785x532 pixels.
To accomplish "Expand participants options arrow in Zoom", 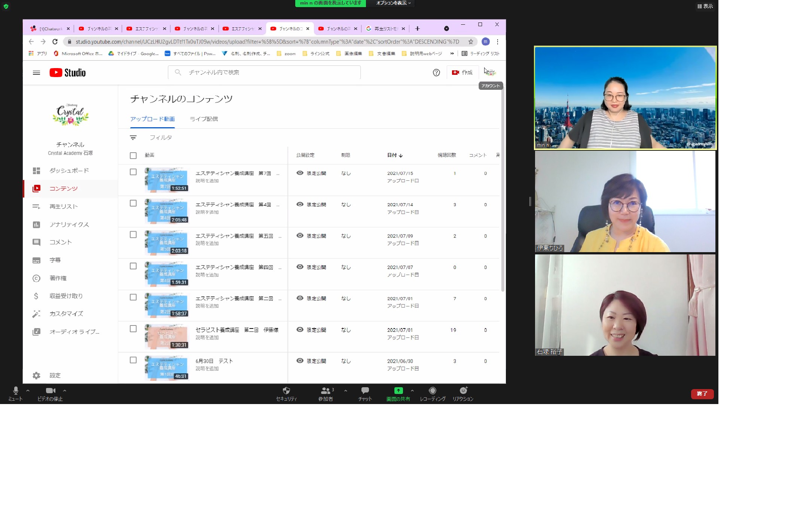I will (x=346, y=391).
